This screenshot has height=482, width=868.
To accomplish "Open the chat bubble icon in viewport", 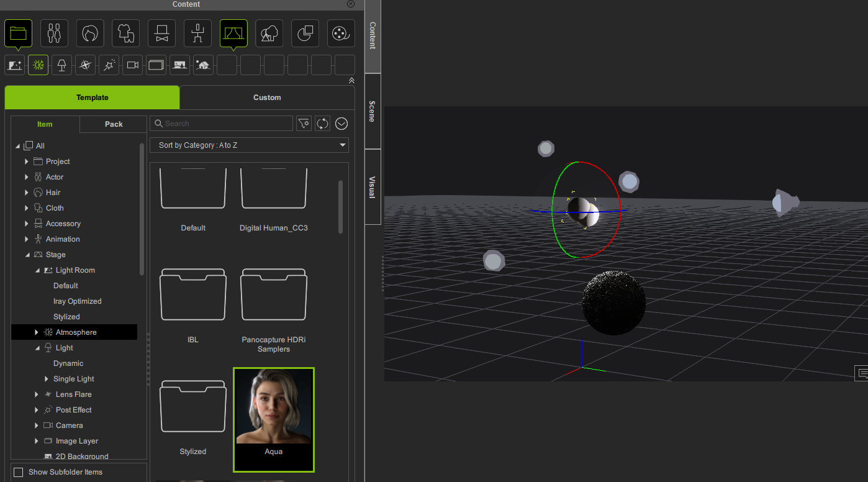I will pyautogui.click(x=862, y=373).
